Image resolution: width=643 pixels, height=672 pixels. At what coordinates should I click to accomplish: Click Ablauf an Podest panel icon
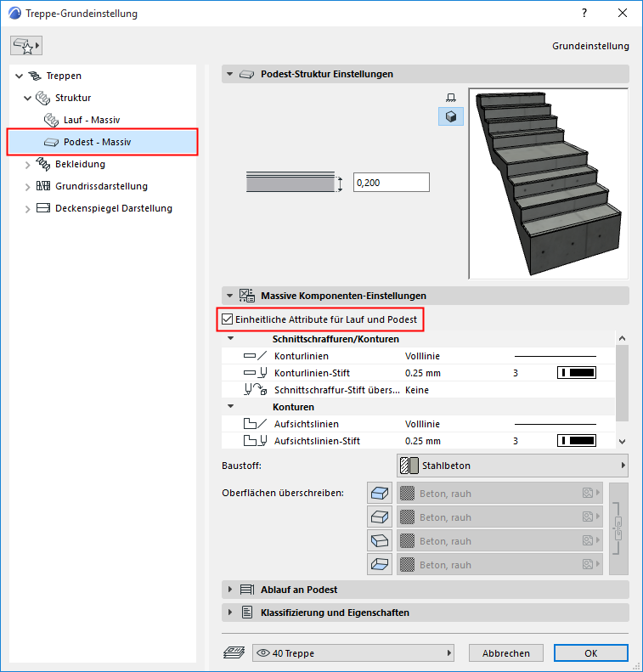point(246,590)
